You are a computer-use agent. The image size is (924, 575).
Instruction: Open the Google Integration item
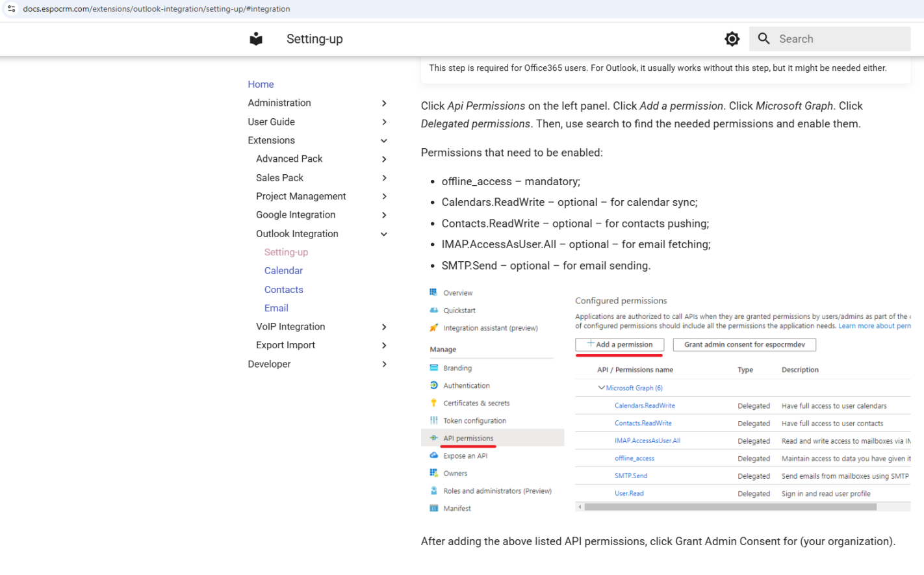point(296,214)
